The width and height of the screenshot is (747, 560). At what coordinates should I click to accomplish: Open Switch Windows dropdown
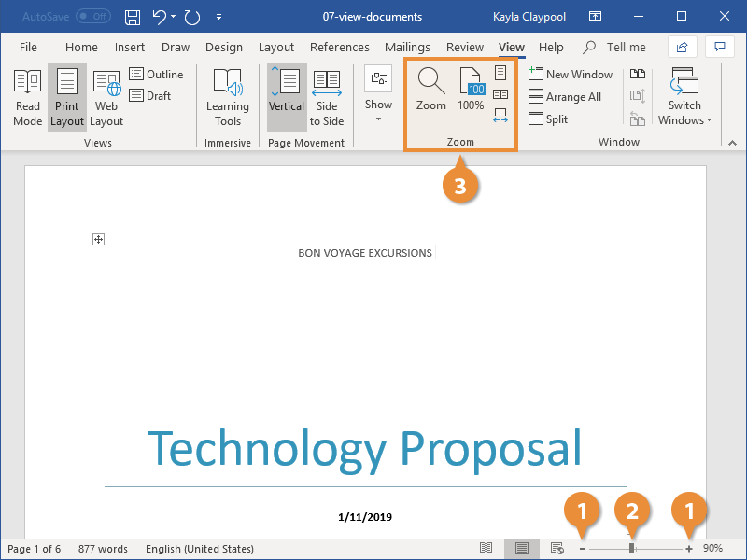pyautogui.click(x=684, y=97)
